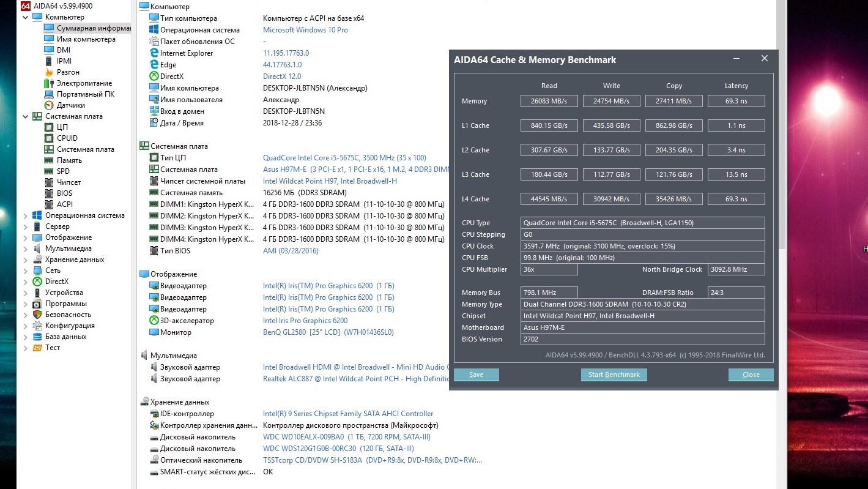
Task: Click the Мультимедиа speaker icon in tree
Action: [37, 248]
